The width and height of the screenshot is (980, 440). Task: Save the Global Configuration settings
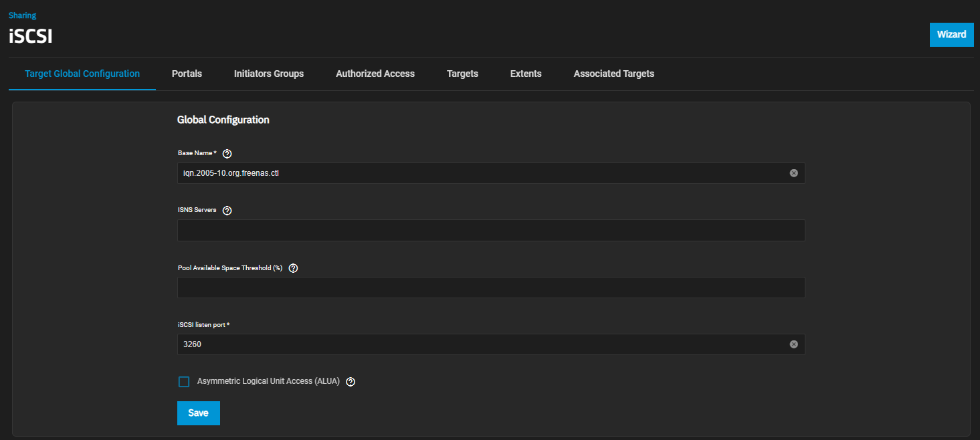[198, 413]
